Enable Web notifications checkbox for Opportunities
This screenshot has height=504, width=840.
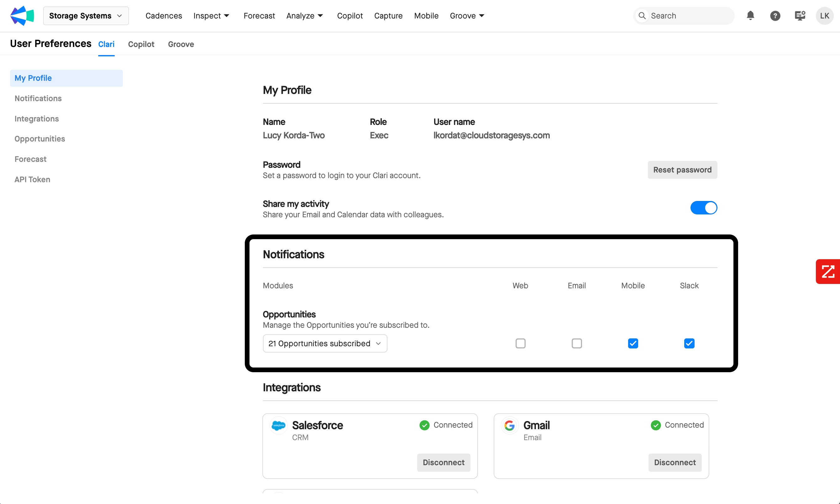[520, 343]
